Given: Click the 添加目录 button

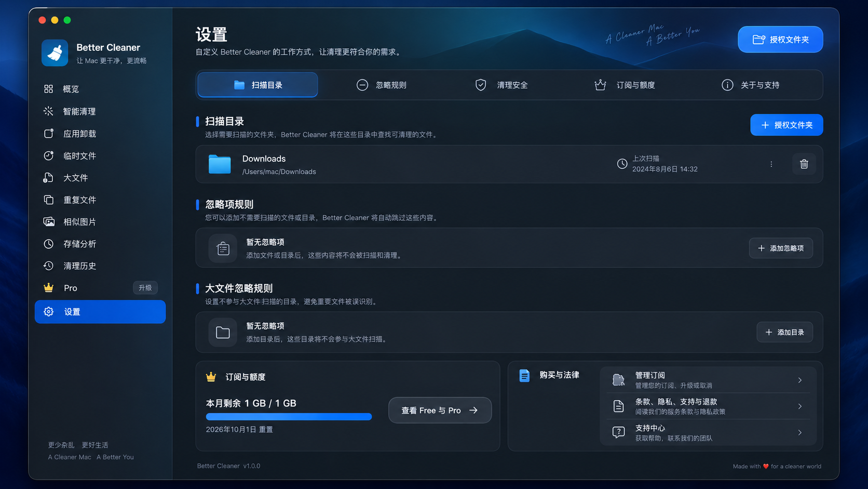Looking at the screenshot, I should 784,332.
